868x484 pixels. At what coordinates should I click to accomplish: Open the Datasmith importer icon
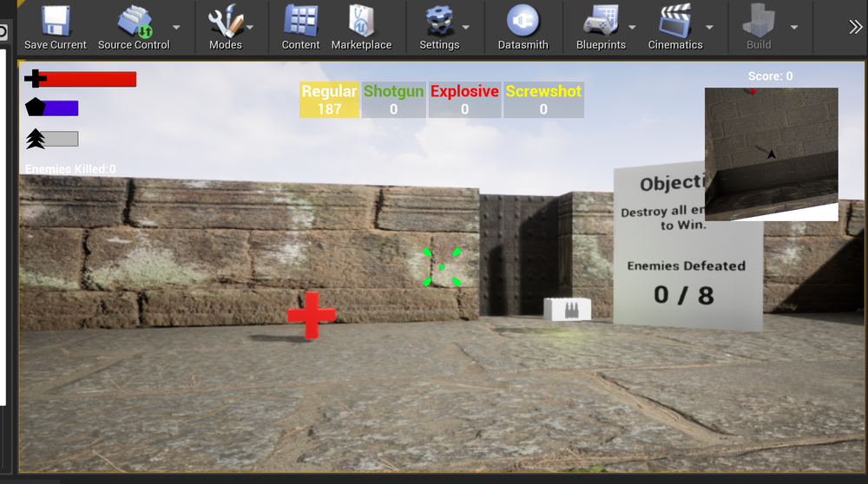click(x=523, y=21)
